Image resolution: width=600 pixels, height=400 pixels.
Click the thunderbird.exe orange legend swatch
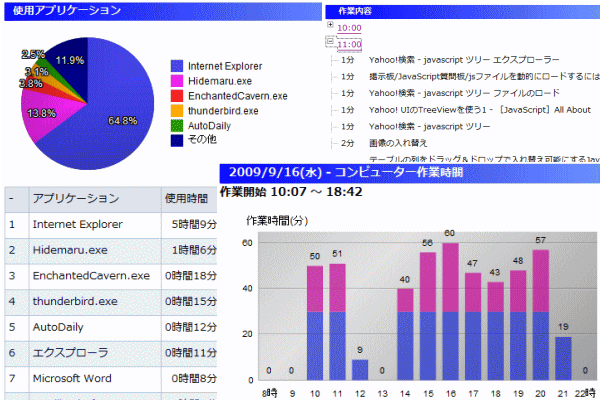tap(178, 112)
